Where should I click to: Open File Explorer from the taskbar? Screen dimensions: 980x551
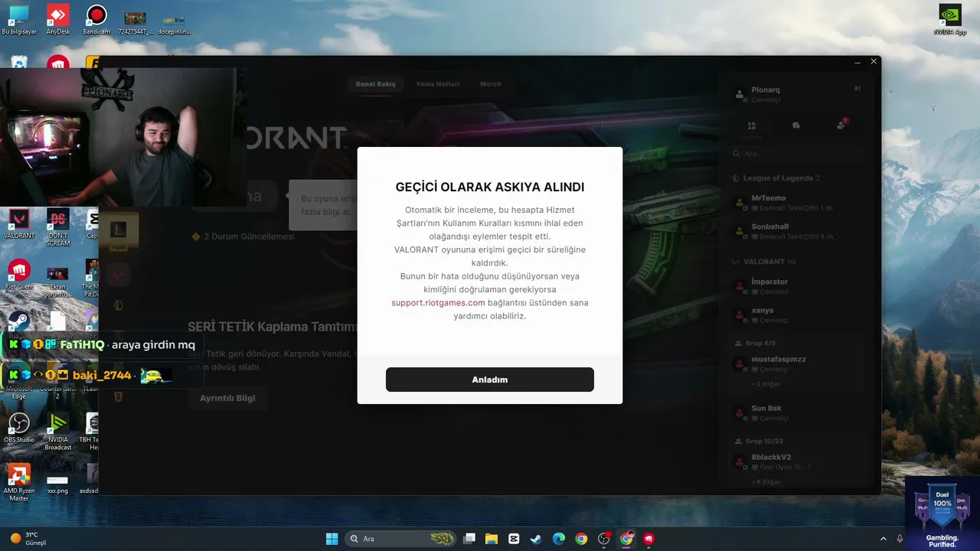[492, 539]
